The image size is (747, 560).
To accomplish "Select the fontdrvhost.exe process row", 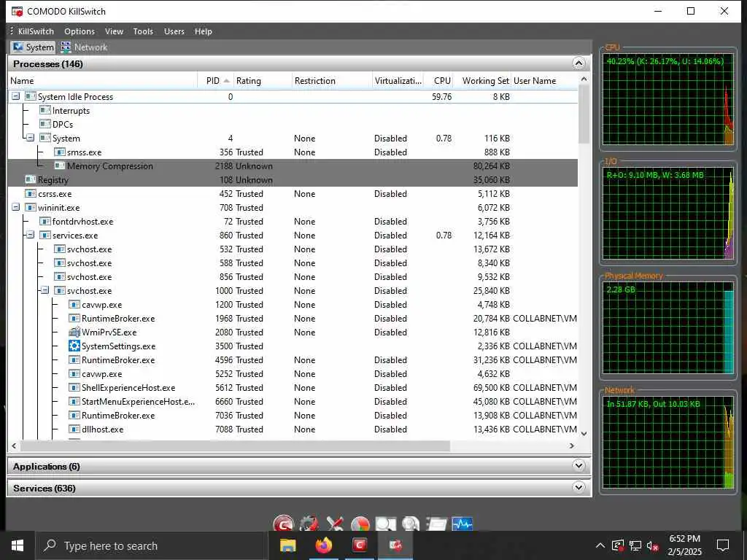I will tap(293, 222).
